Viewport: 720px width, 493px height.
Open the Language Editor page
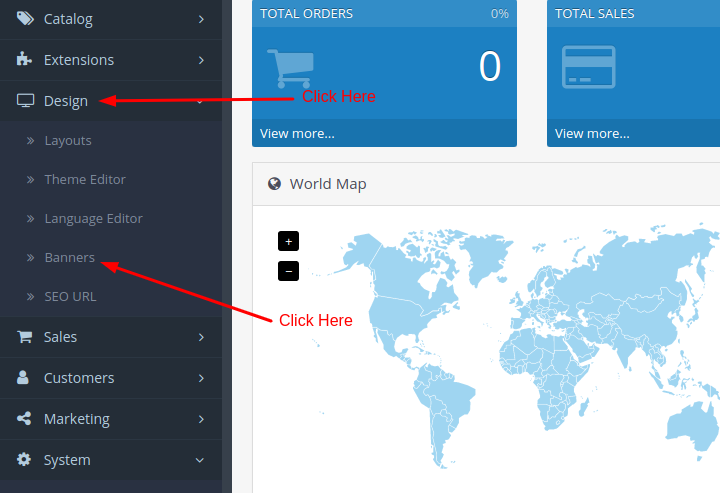94,218
